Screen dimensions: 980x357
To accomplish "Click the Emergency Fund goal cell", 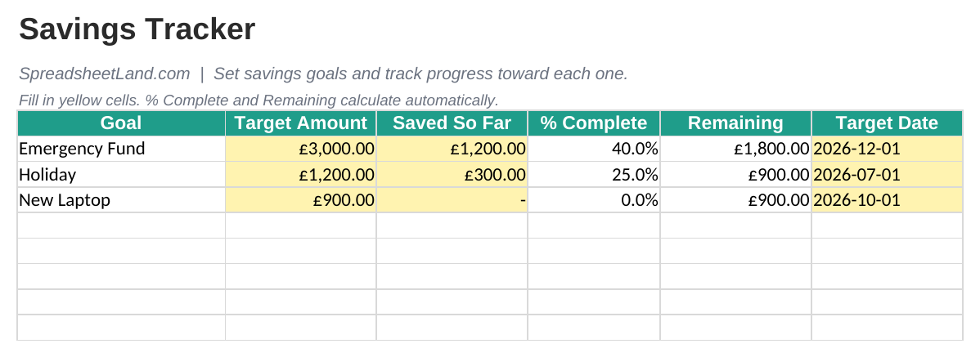I will click(121, 149).
